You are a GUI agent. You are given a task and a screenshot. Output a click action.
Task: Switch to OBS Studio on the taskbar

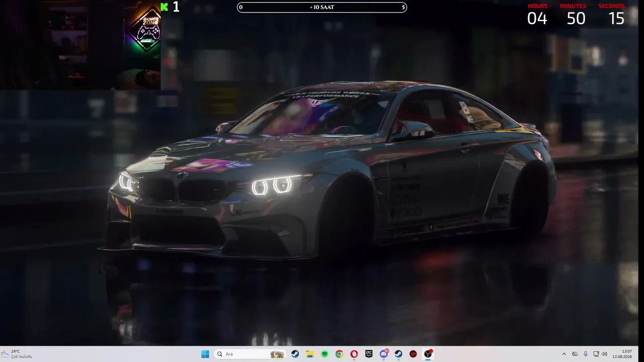click(x=428, y=354)
